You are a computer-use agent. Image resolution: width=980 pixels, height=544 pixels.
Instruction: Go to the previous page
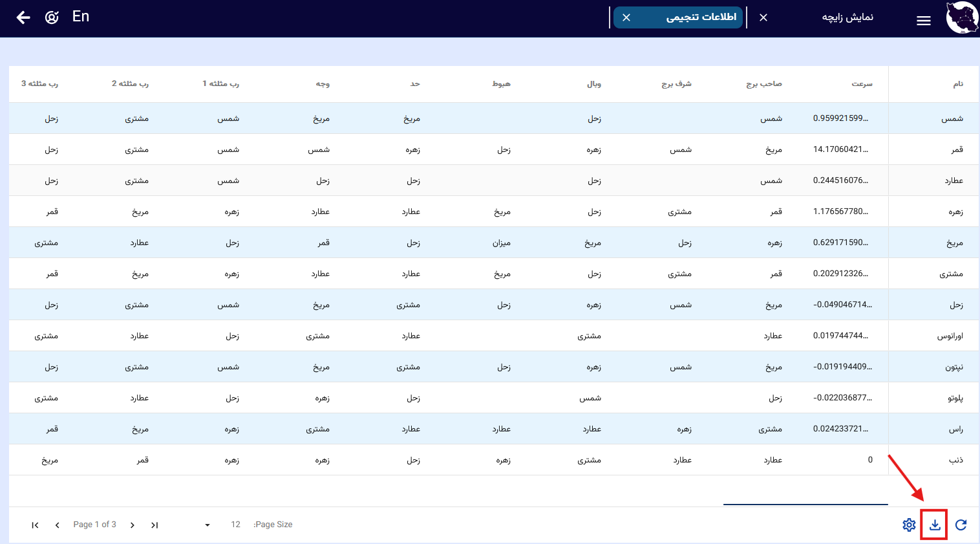click(x=58, y=525)
